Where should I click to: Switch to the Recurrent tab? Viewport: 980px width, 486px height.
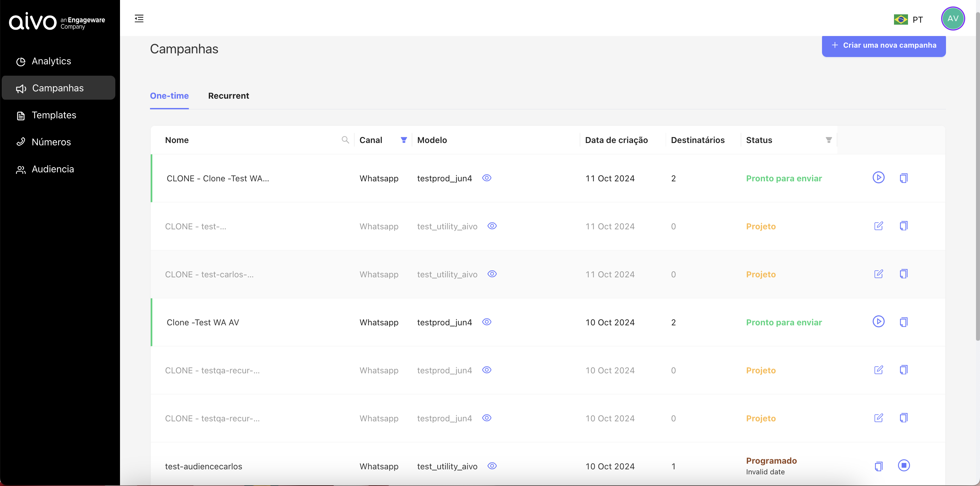click(x=228, y=96)
